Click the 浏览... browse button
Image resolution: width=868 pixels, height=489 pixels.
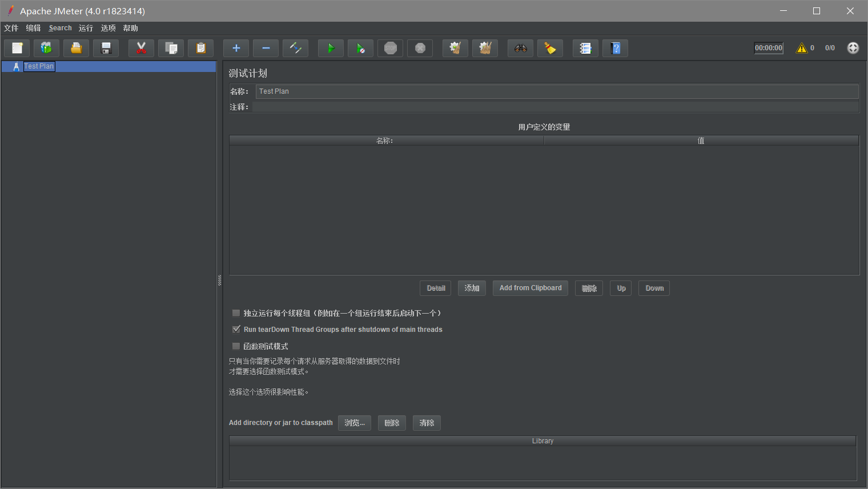(354, 423)
